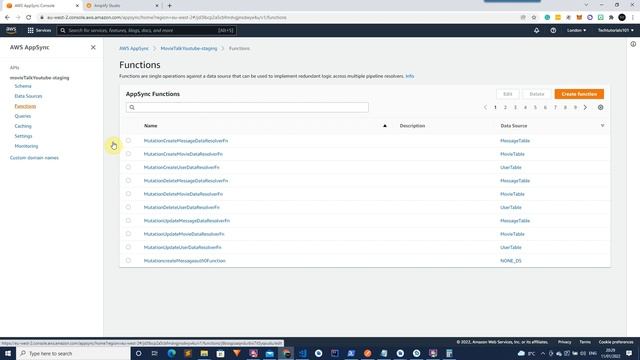Open the notifications bell icon
640x360 pixels.
click(x=536, y=30)
